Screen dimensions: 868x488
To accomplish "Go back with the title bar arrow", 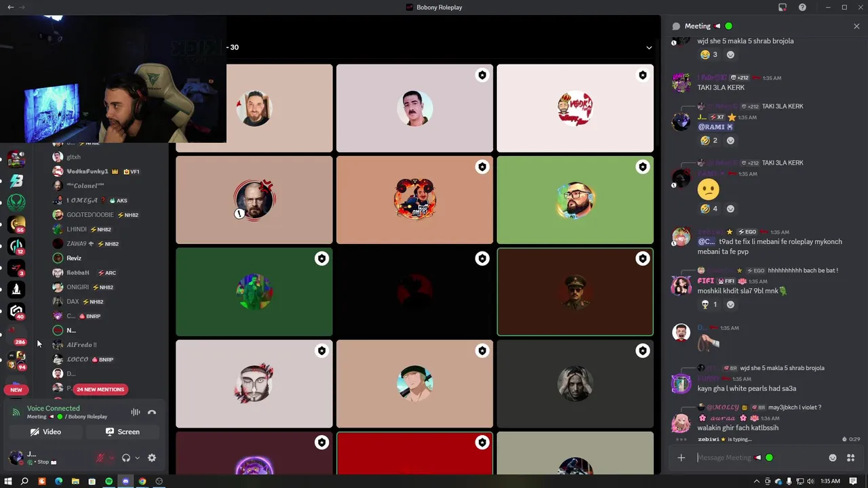I will [10, 7].
